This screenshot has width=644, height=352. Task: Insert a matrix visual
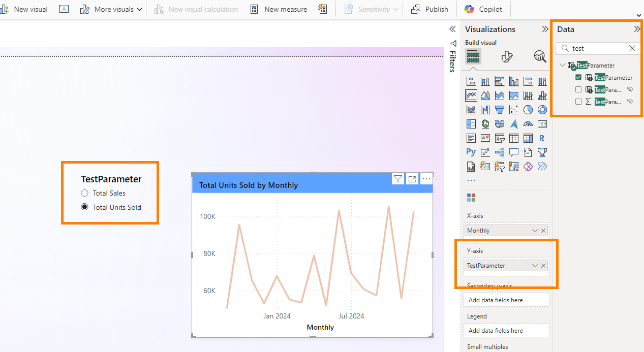tap(528, 138)
